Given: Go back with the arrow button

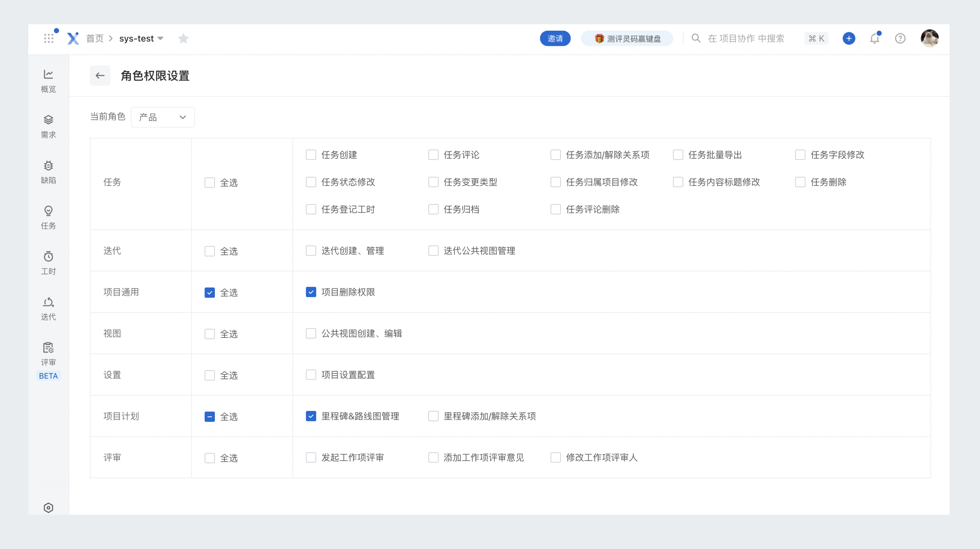Looking at the screenshot, I should click(x=100, y=75).
